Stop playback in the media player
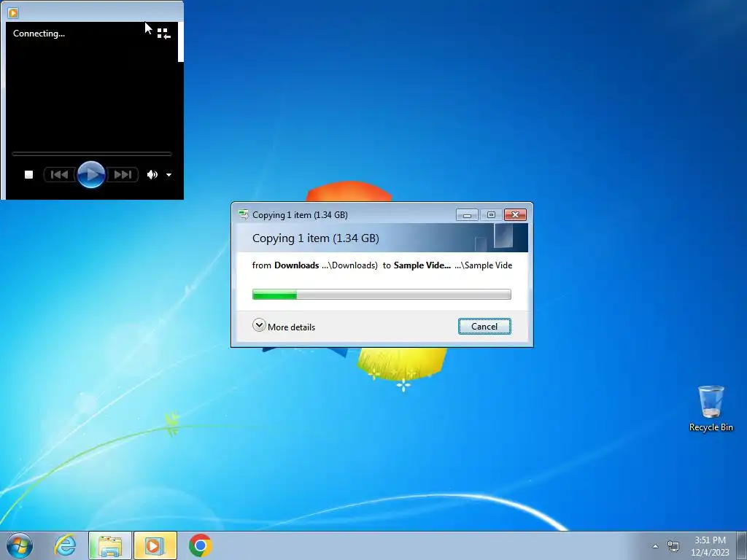Viewport: 747px width, 560px height. tap(28, 175)
